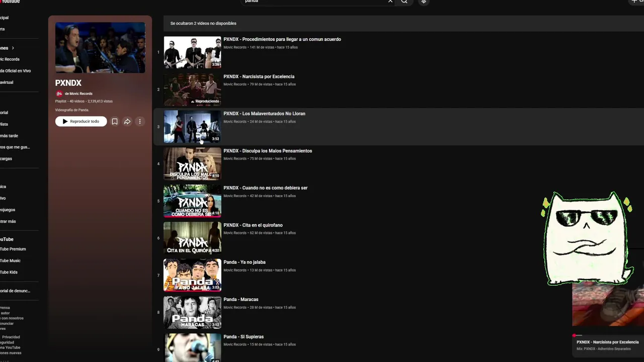Open title PXNDX - Cuando no es como debiera ser
The height and width of the screenshot is (362, 644).
click(x=266, y=188)
